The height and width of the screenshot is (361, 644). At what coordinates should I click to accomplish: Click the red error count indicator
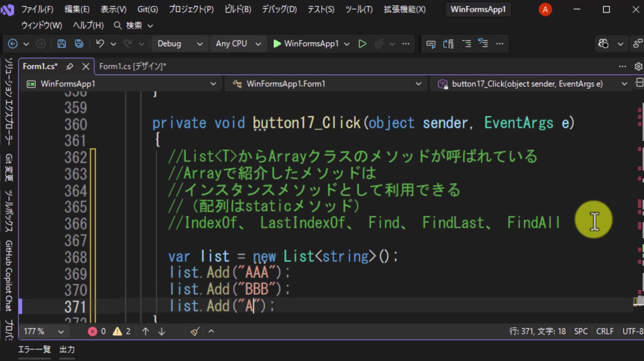coord(97,331)
